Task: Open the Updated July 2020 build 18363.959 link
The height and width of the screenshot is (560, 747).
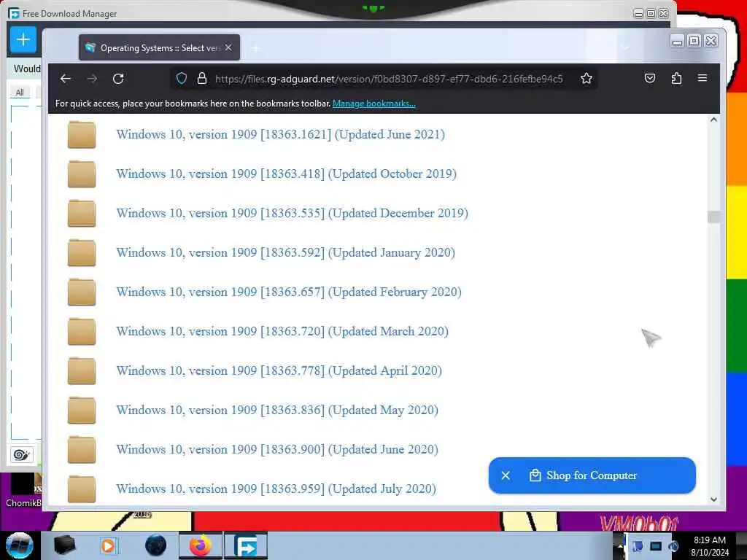Action: pyautogui.click(x=276, y=489)
